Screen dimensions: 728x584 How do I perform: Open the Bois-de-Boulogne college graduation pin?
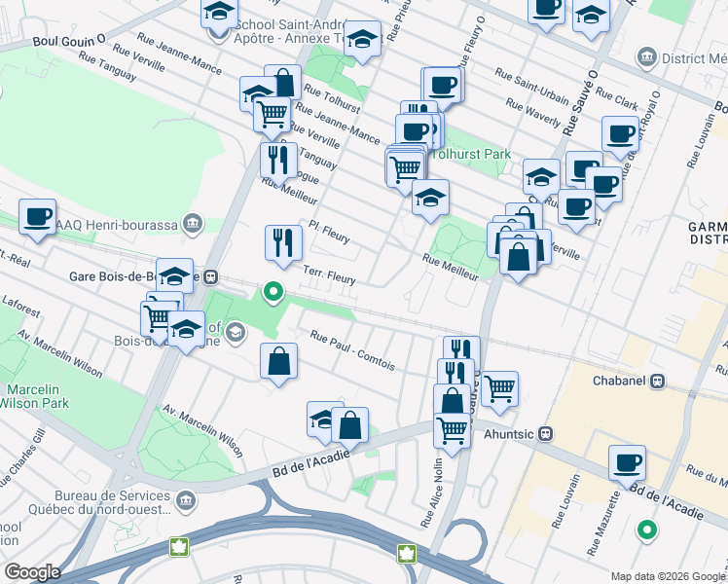coord(236,332)
